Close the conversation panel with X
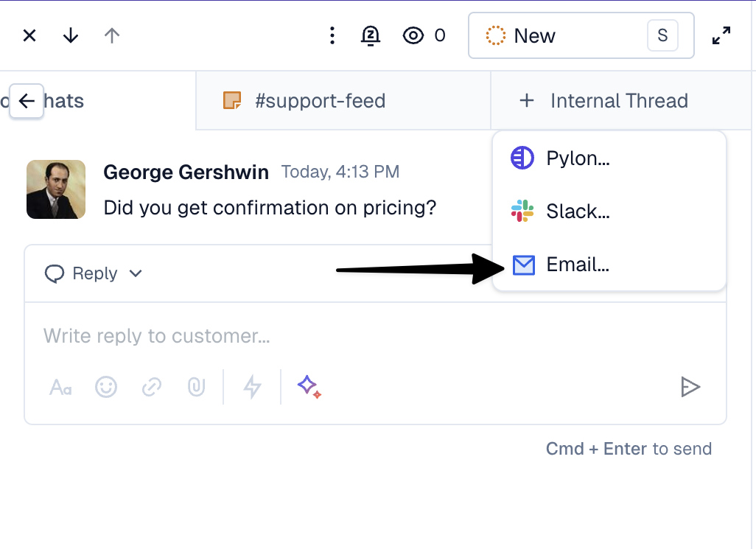This screenshot has height=549, width=756. pos(29,35)
